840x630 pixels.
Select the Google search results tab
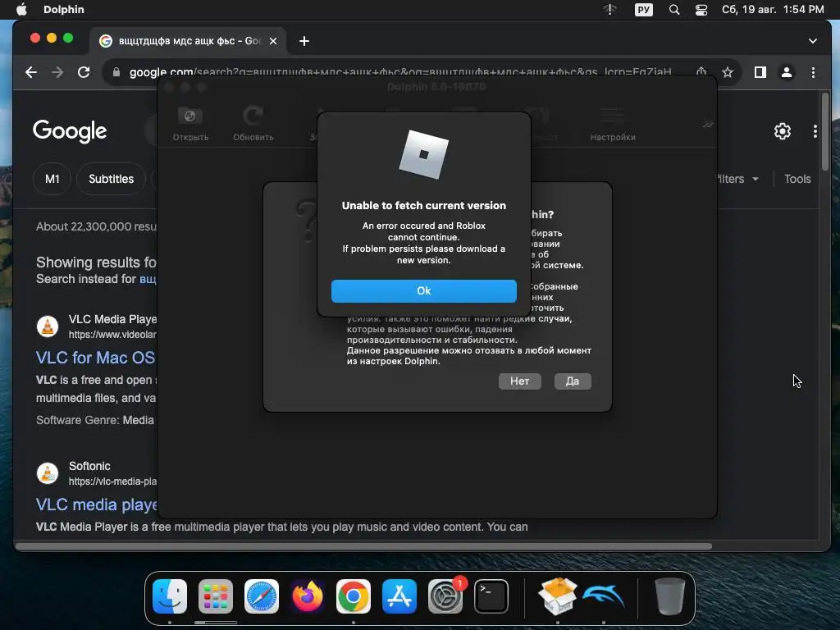click(188, 41)
